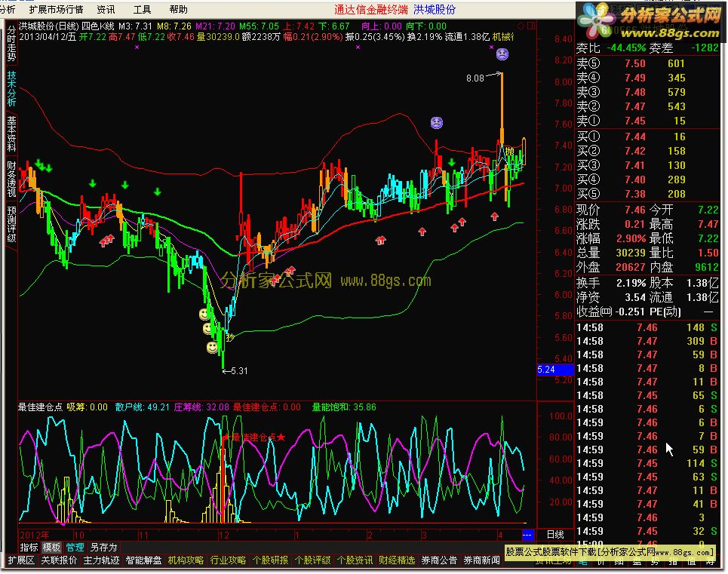Open the 主力轨迹 bottom tab
The width and height of the screenshot is (728, 574).
click(101, 560)
